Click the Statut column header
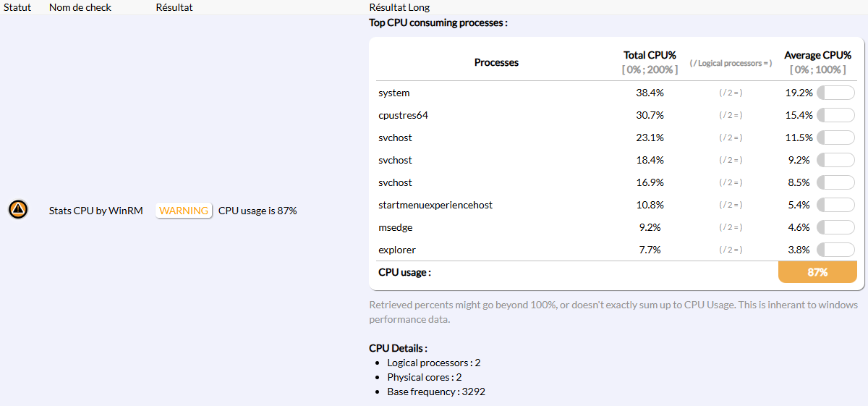Viewport: 868px width, 406px height. click(x=17, y=7)
